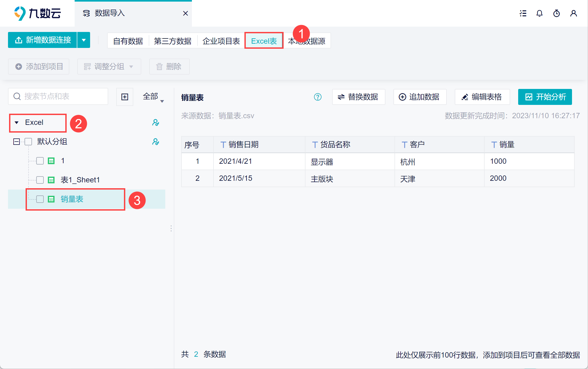This screenshot has height=369, width=588.
Task: Switch to the 企业项目表 tab
Action: click(221, 41)
